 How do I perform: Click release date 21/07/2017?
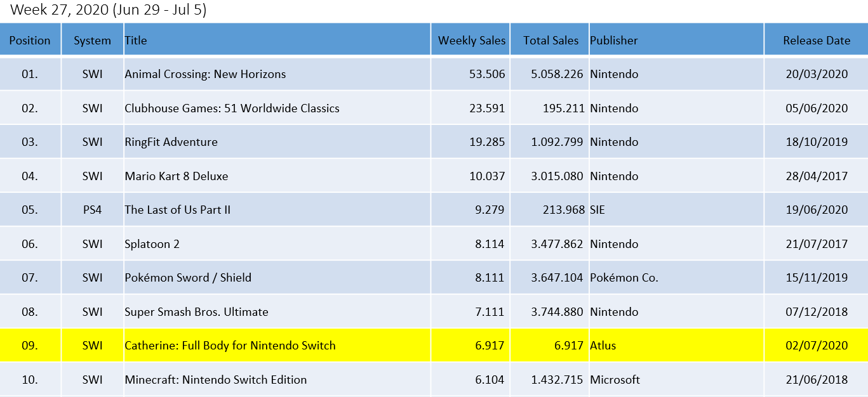[x=816, y=244]
